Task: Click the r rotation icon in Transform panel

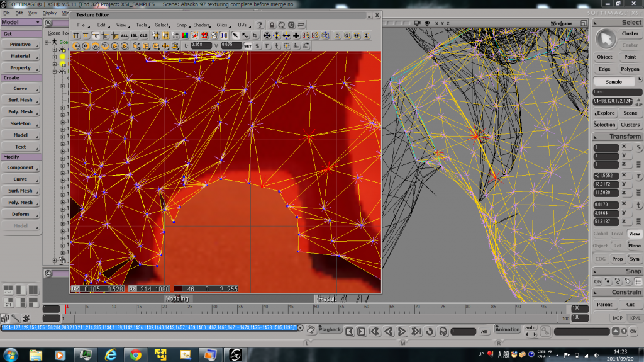Action: (639, 176)
